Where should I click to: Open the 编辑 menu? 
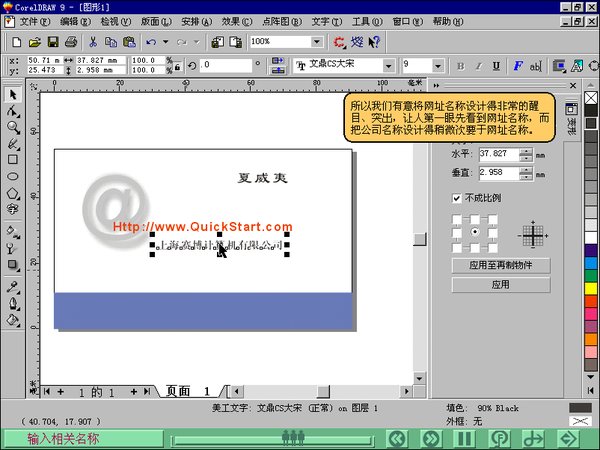pyautogui.click(x=75, y=22)
